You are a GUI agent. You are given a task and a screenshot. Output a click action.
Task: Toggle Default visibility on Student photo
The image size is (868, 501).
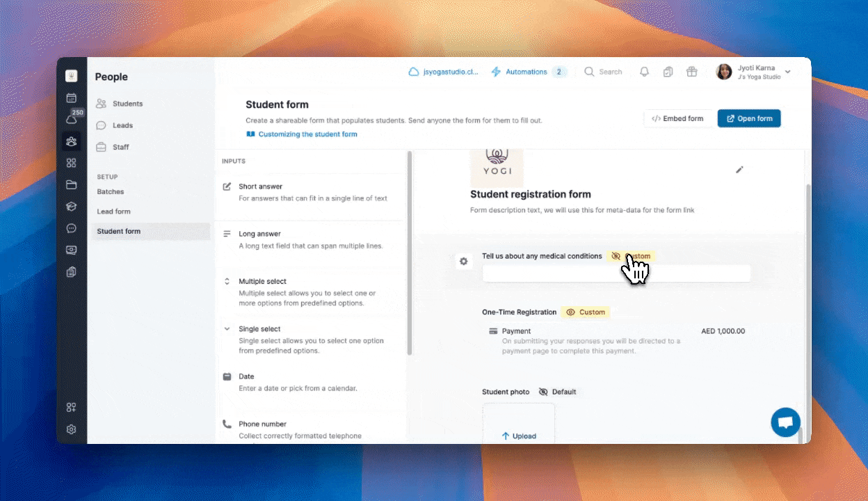coord(558,392)
